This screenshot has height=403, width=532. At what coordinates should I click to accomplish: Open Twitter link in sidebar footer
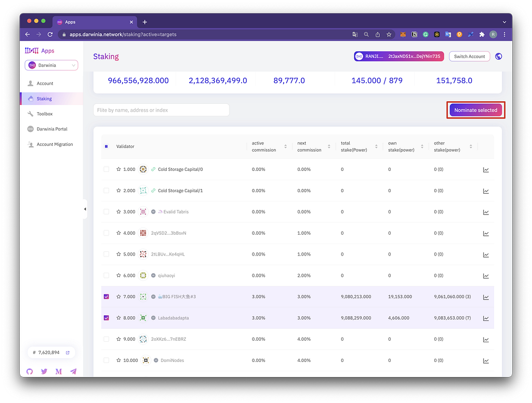click(x=44, y=371)
